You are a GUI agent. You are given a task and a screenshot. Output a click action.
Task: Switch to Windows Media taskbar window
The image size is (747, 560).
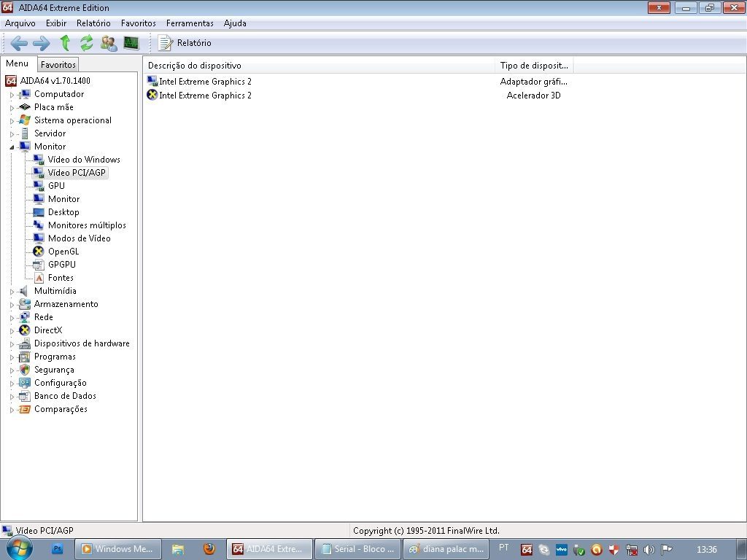click(118, 549)
